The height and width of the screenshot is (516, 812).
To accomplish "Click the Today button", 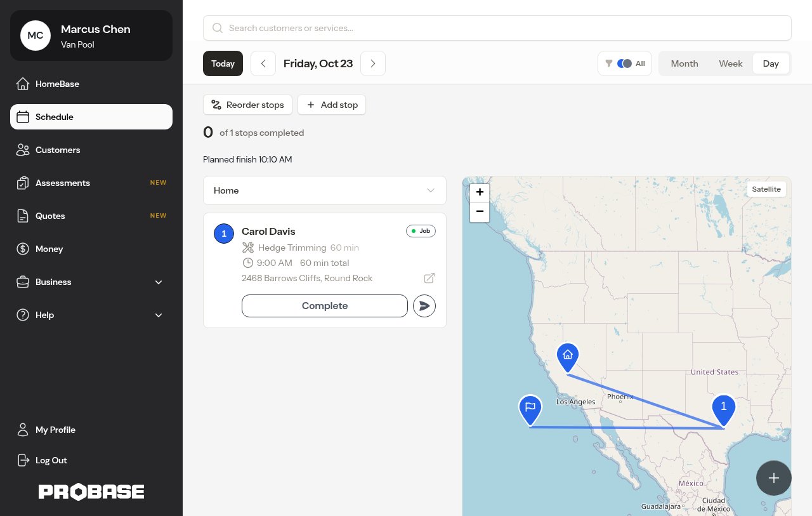I will click(x=223, y=63).
